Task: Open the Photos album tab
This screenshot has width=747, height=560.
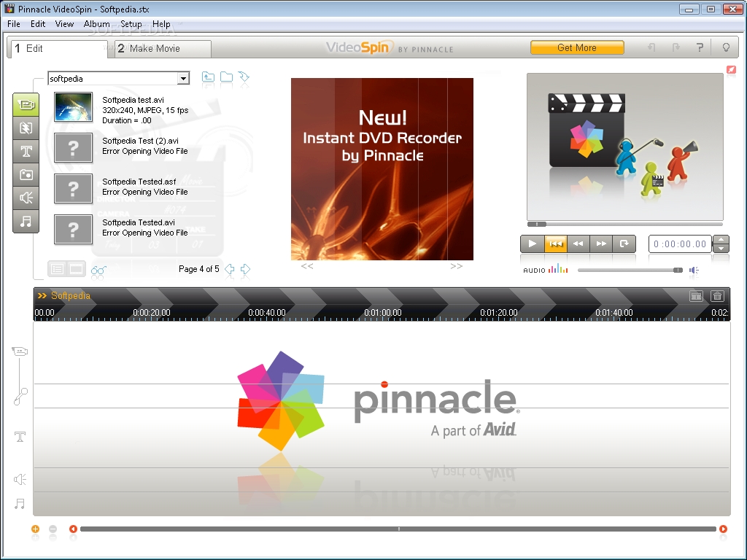Action: click(x=26, y=175)
